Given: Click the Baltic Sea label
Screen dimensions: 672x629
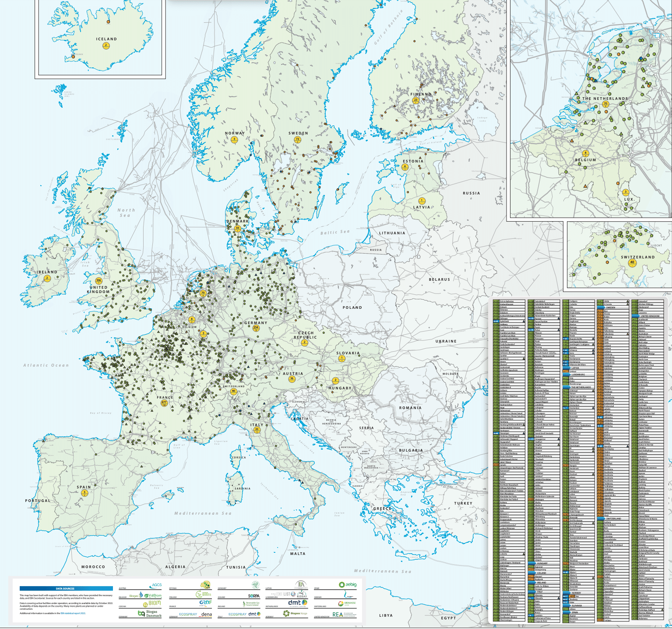Looking at the screenshot, I should tap(335, 232).
